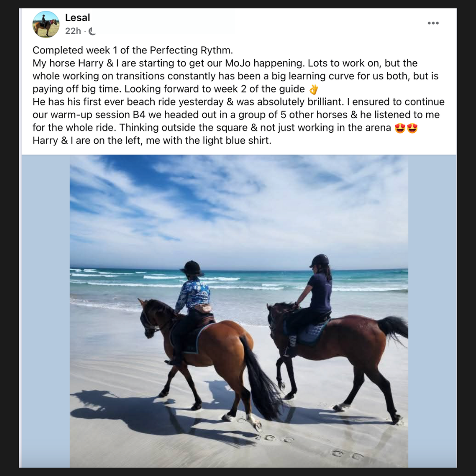Click the rider in the dark navy shirt
The width and height of the screenshot is (476, 476).
[x=312, y=301]
